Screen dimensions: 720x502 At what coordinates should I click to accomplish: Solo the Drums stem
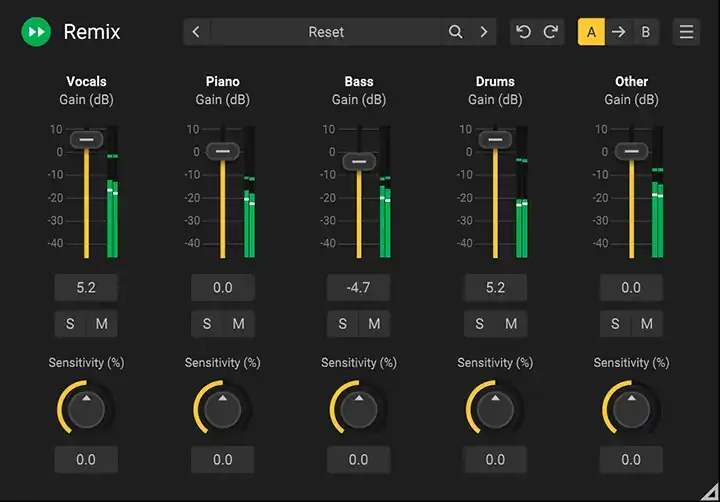(479, 324)
